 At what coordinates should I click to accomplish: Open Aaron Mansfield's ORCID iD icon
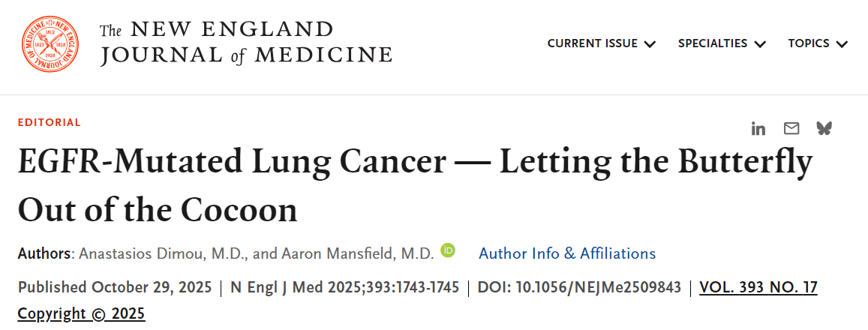(448, 250)
